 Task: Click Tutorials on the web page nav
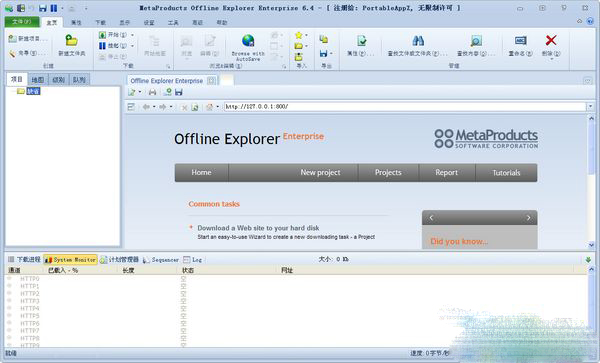point(506,173)
